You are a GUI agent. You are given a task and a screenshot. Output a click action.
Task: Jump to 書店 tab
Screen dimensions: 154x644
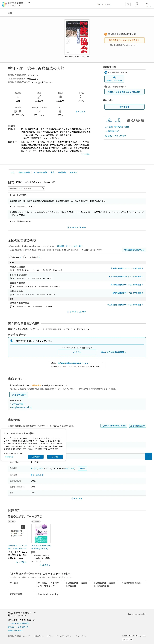[x=53, y=172]
